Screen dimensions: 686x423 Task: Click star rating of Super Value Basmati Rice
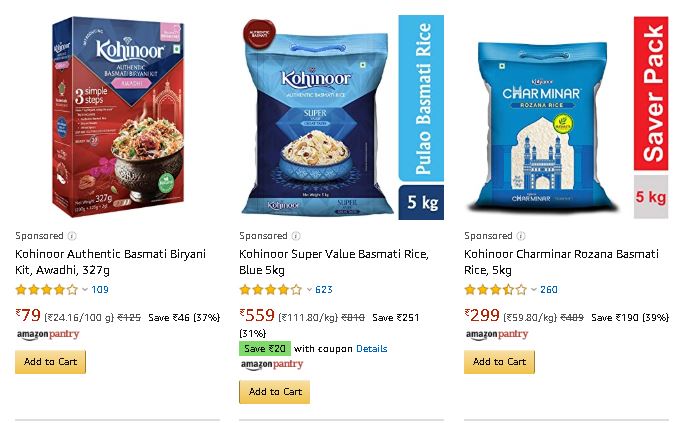click(x=271, y=290)
